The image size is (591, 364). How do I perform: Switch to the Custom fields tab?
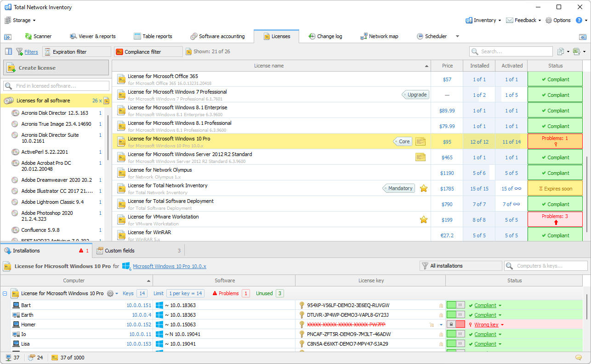[138, 251]
